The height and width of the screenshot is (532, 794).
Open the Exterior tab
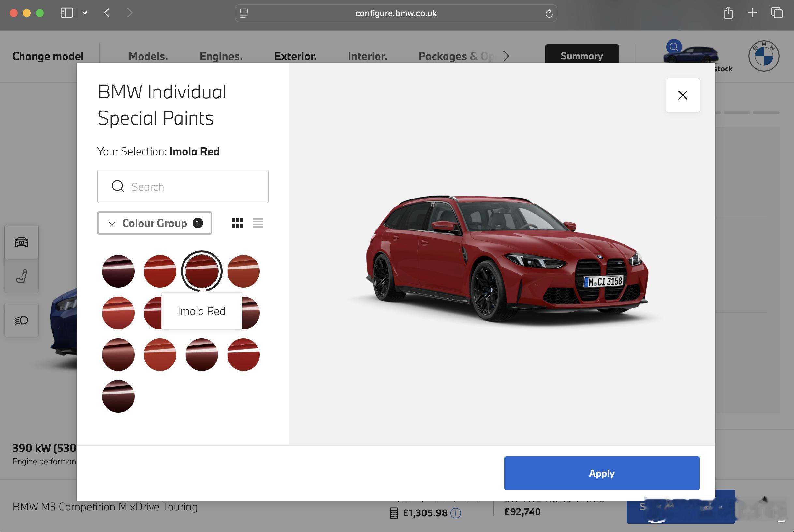[x=295, y=56]
